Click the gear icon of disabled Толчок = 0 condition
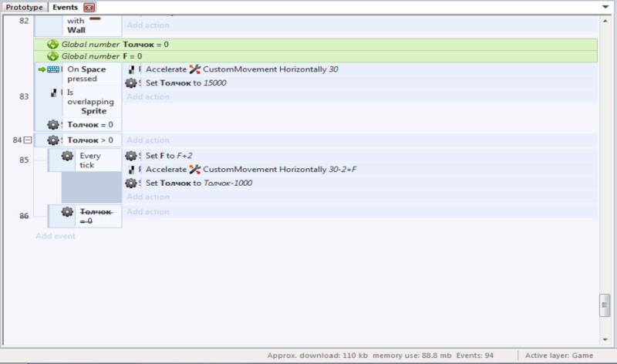Image resolution: width=617 pixels, height=364 pixels. click(x=67, y=212)
